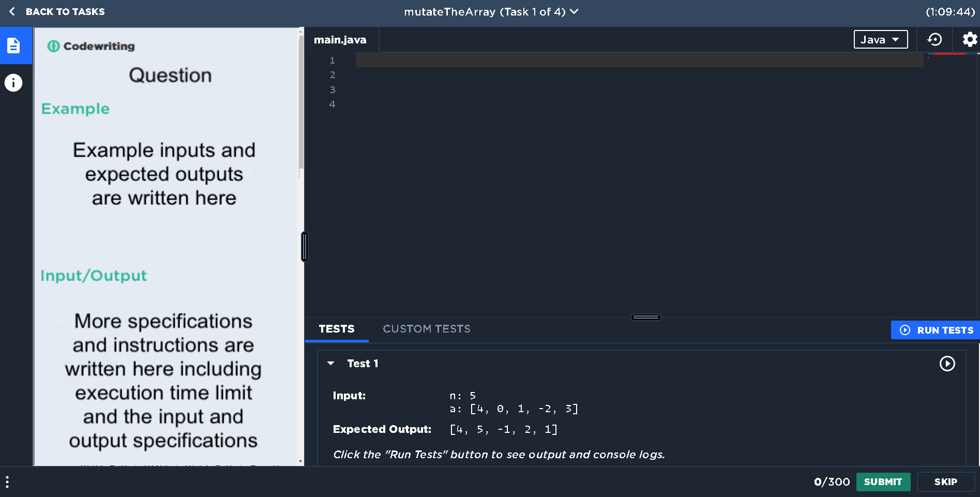This screenshot has width=980, height=497.
Task: Select the TESTS tab
Action: point(337,329)
